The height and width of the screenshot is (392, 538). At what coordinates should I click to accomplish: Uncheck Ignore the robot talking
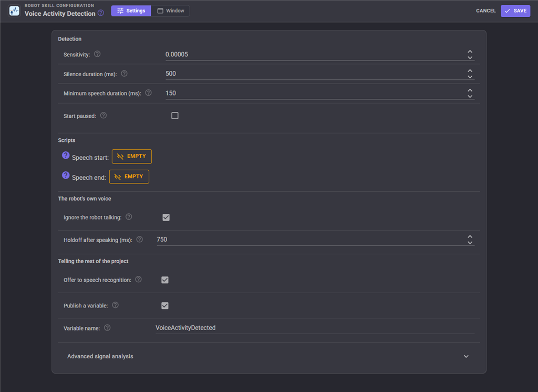pyautogui.click(x=166, y=218)
